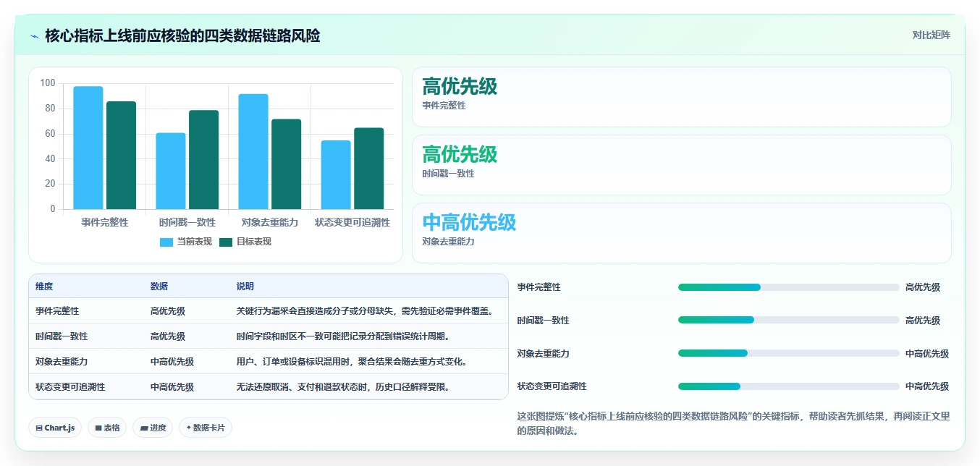980x466 pixels.
Task: Click the dark-green 目标表现 bar for 对象去重能力
Action: [286, 164]
